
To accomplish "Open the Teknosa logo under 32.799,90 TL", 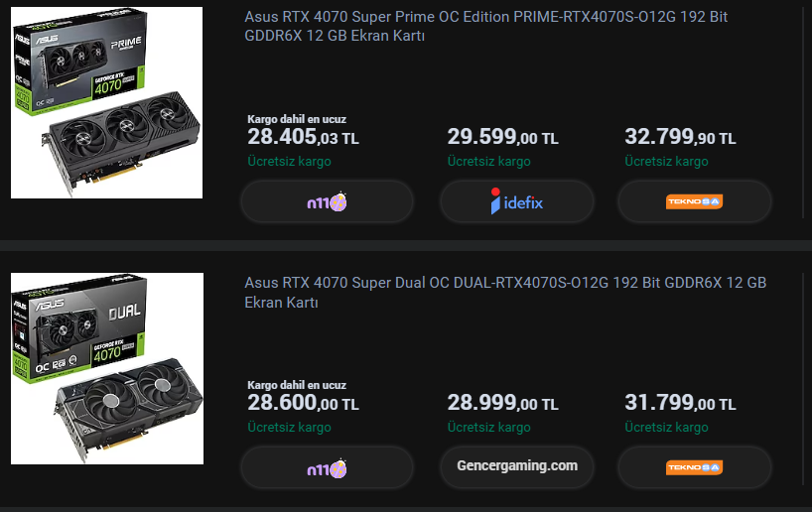I will click(x=694, y=202).
